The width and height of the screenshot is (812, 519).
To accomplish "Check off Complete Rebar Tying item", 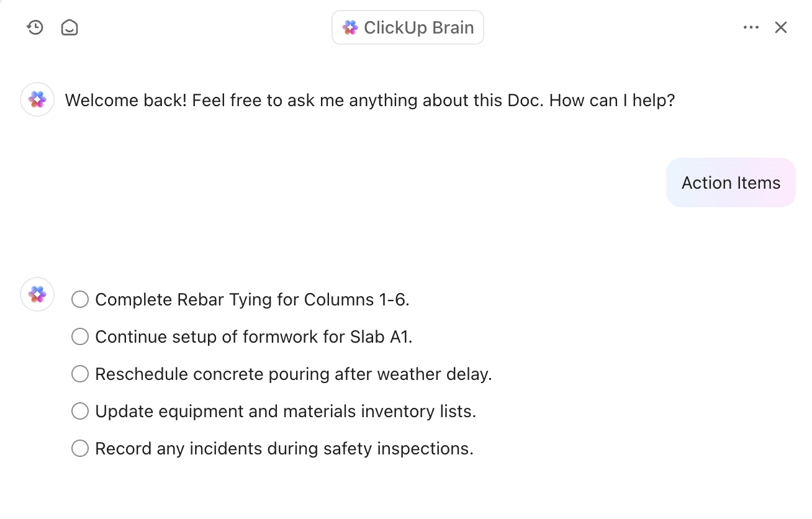I will [80, 300].
